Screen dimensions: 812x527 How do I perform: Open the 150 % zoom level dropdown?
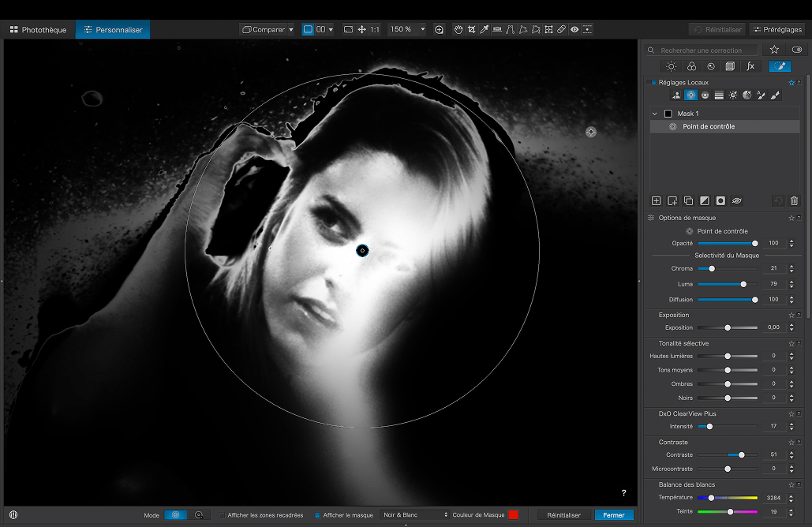423,29
